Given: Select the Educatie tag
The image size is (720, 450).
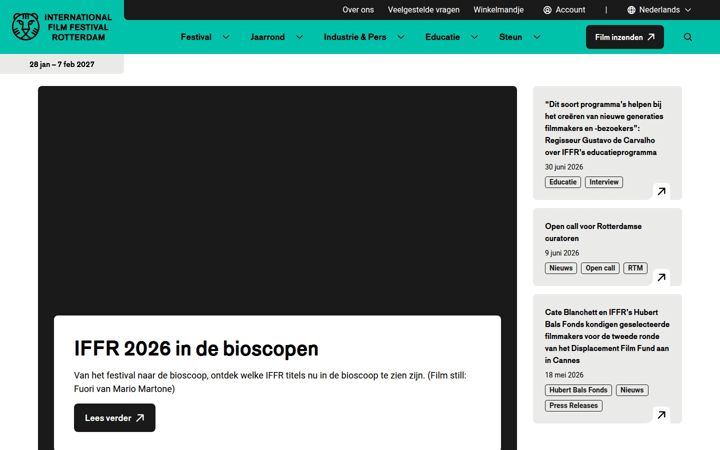Looking at the screenshot, I should click(x=562, y=182).
